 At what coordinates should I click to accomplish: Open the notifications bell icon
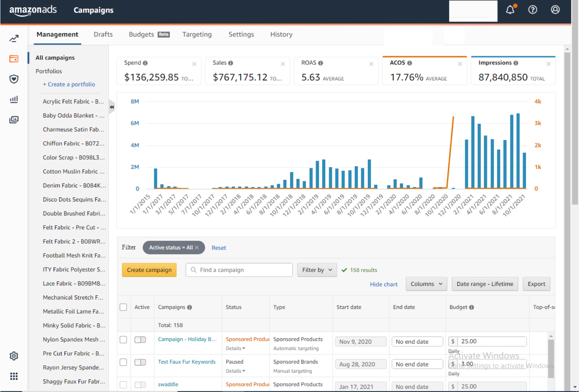pos(510,9)
